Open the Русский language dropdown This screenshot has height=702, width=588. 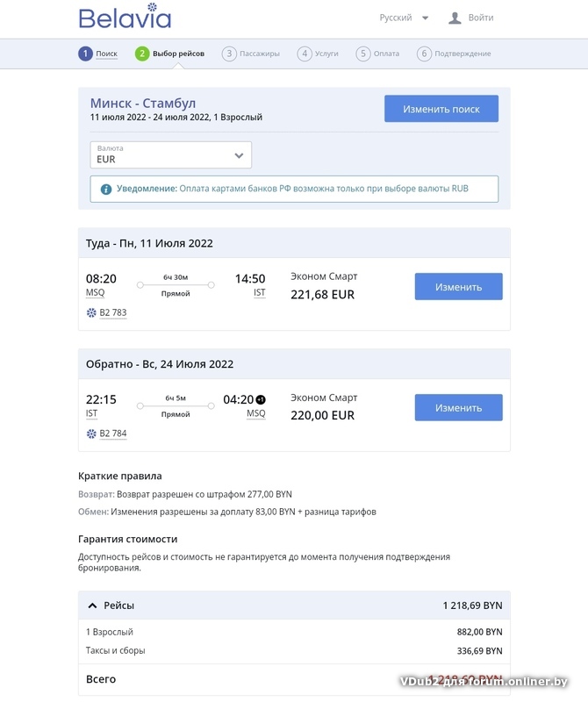404,18
